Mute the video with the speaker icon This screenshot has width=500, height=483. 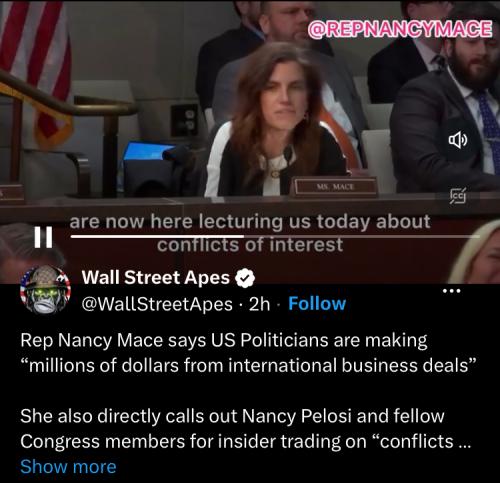click(x=458, y=140)
